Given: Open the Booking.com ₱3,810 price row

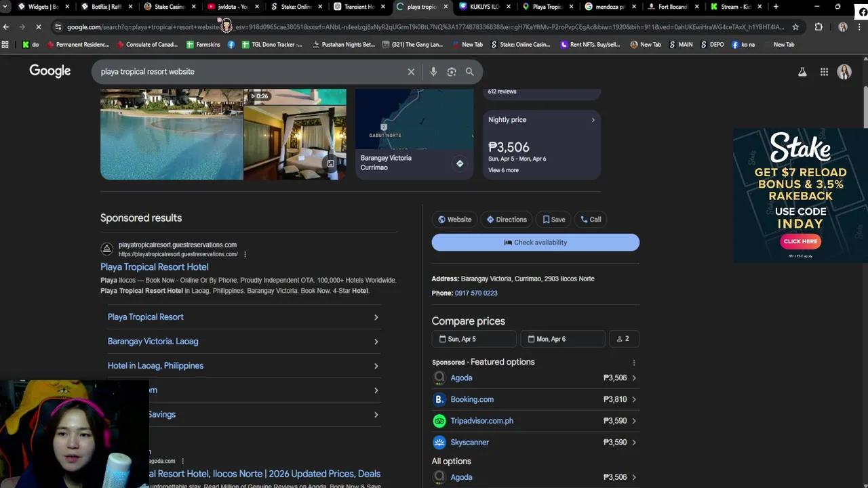Looking at the screenshot, I should pos(535,399).
